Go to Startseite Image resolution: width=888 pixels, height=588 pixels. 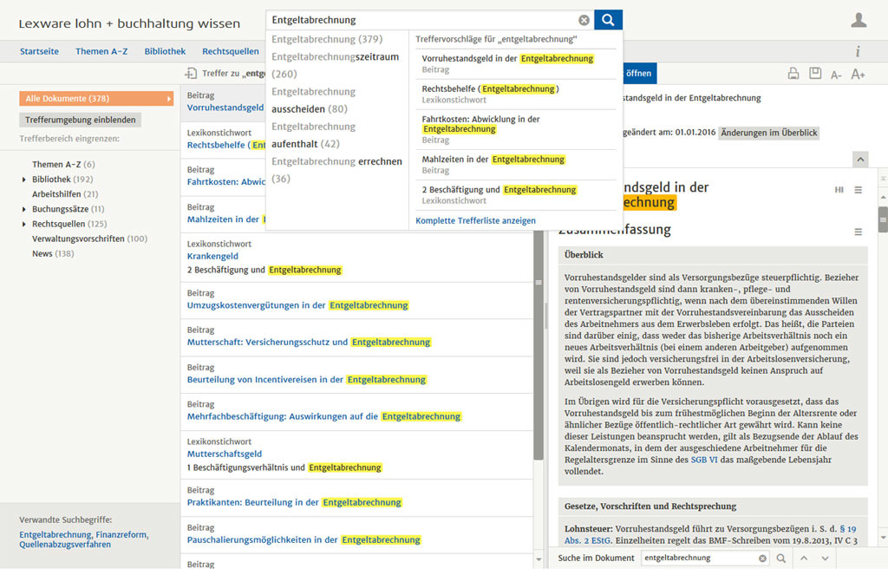point(39,51)
